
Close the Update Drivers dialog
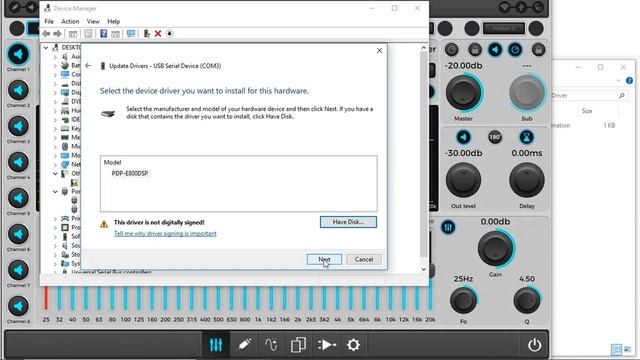pyautogui.click(x=379, y=51)
